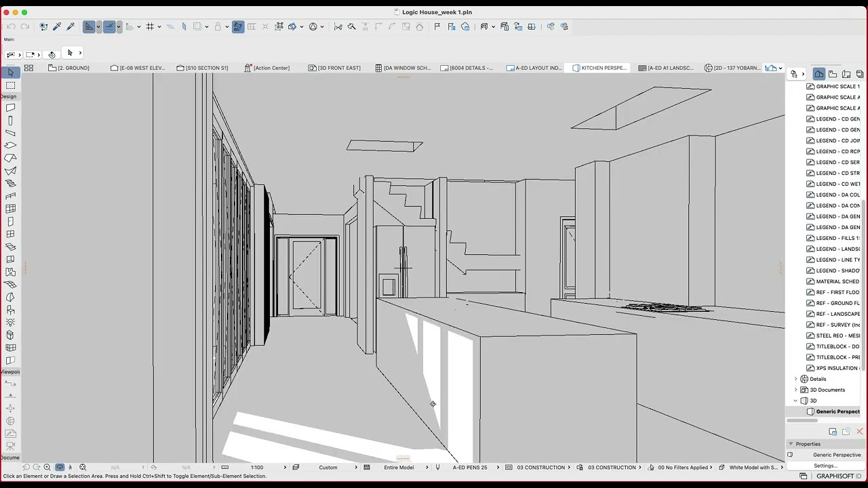Select the Marquee tool in the toolbox

[10, 85]
